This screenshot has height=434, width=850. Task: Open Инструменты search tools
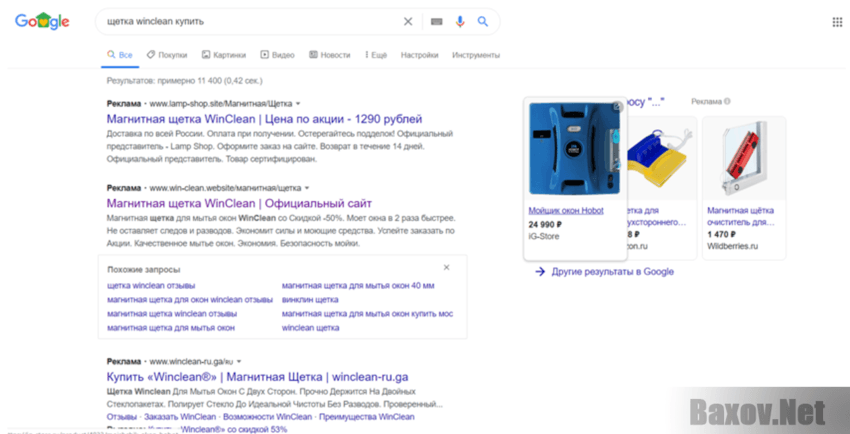click(476, 55)
